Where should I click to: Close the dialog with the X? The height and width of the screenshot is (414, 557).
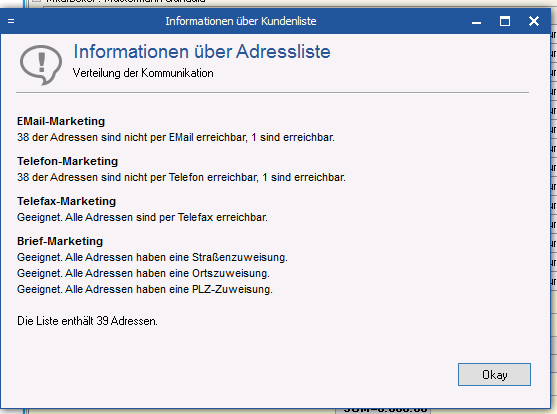[x=534, y=21]
